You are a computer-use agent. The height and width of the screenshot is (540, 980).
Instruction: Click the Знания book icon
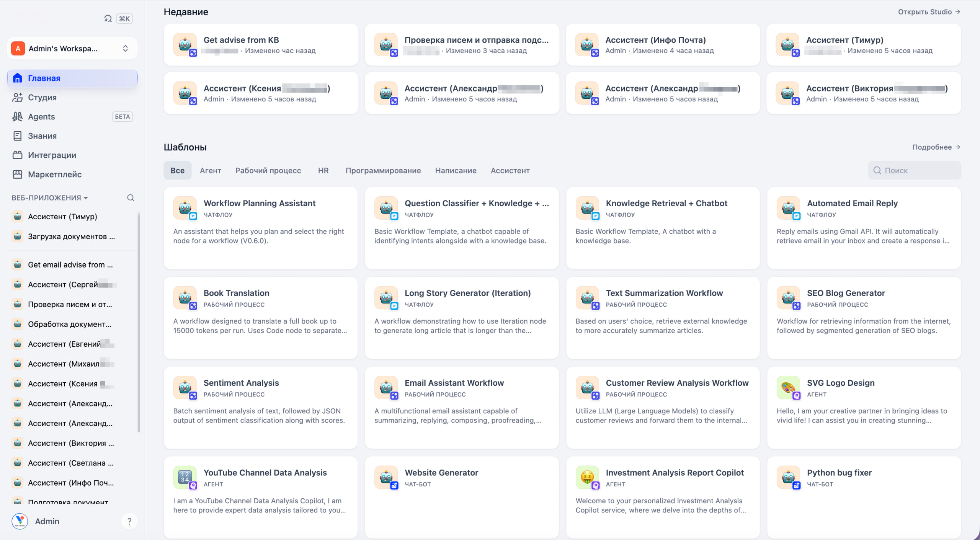tap(18, 136)
